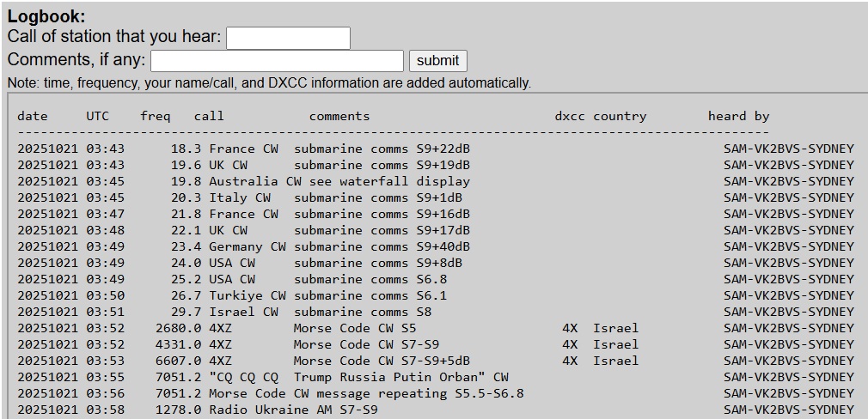Click the Morse Code CW message repeating entry
The width and height of the screenshot is (868, 419).
tap(436, 393)
